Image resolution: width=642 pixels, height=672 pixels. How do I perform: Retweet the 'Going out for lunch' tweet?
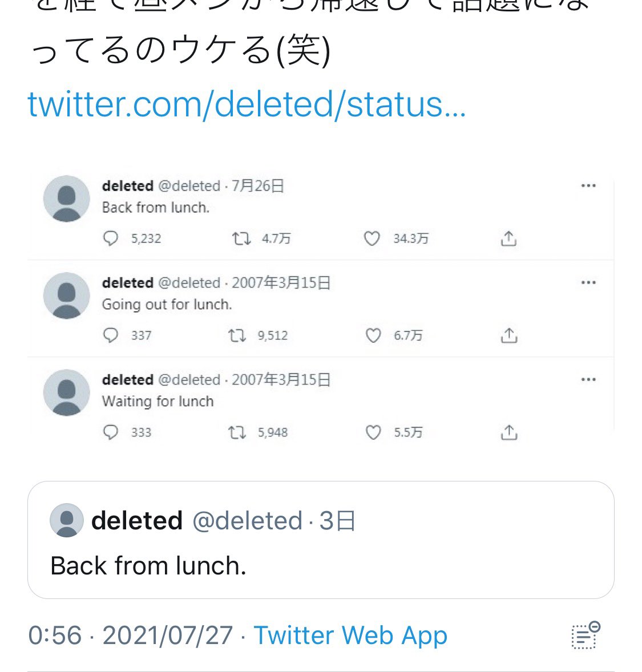point(237,335)
